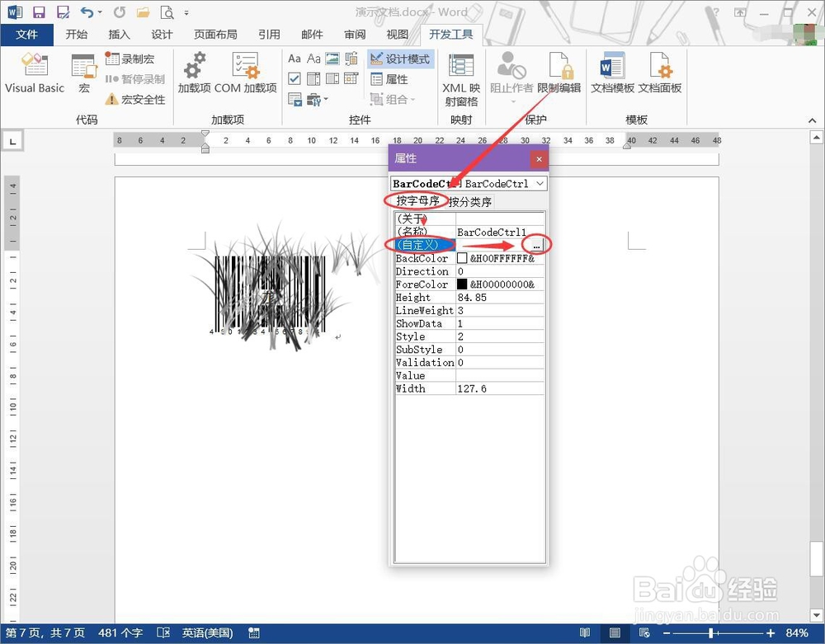Insert Rich Text content control
Image resolution: width=825 pixels, height=644 pixels.
[295, 59]
